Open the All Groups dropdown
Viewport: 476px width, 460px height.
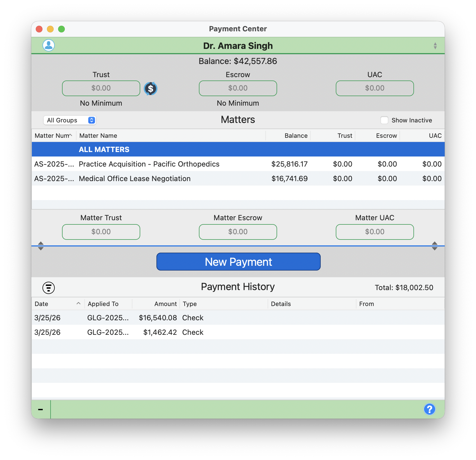pyautogui.click(x=70, y=120)
